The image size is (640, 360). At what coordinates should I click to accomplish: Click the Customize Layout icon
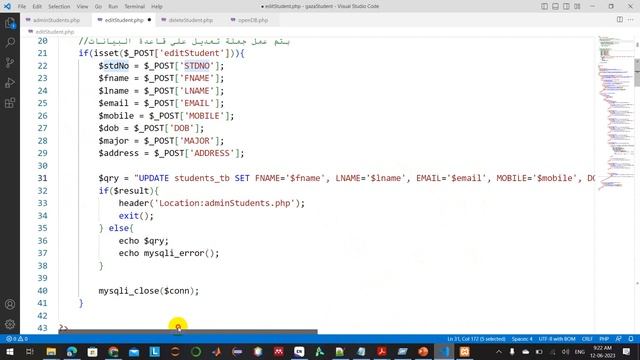click(x=577, y=6)
